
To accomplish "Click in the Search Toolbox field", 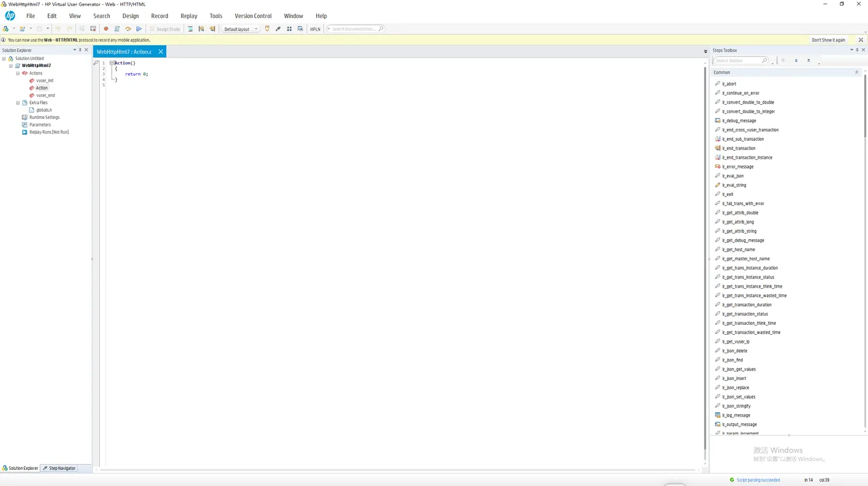I will click(740, 61).
